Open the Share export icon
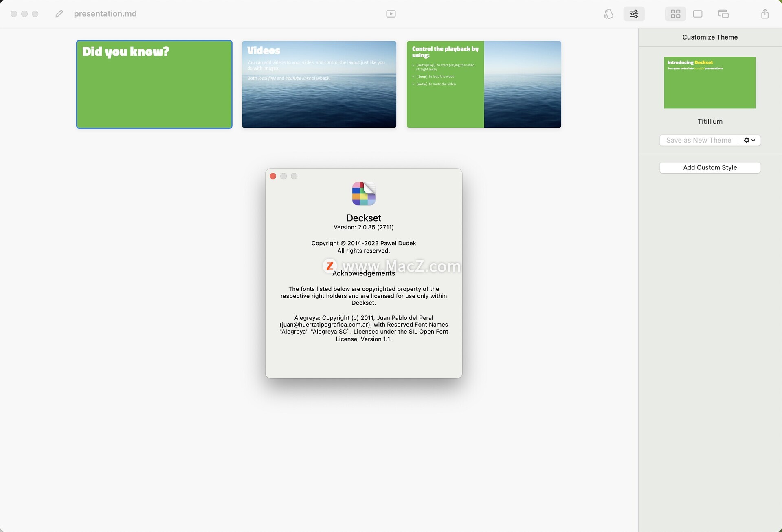Screen dimensions: 782x532 click(x=764, y=14)
